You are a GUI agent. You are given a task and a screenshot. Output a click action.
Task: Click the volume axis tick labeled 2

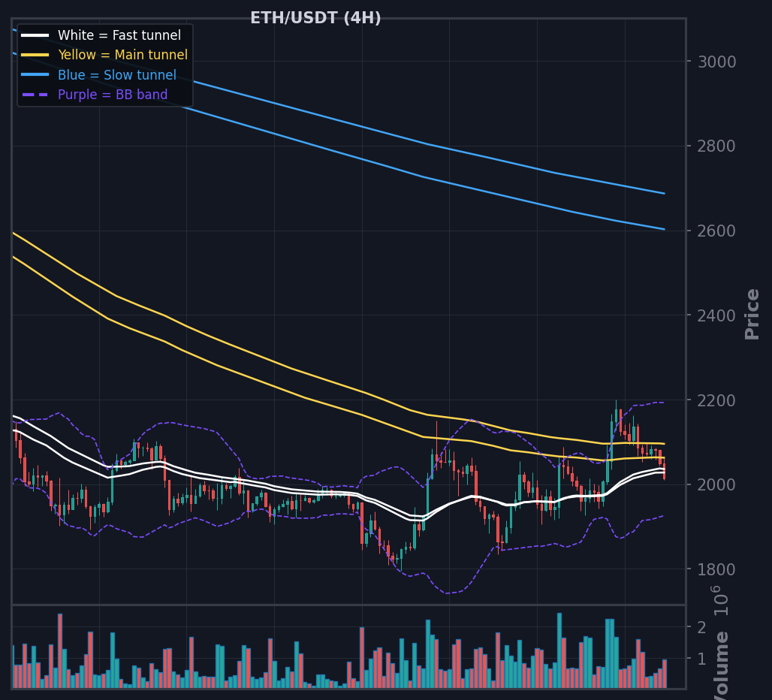(702, 628)
